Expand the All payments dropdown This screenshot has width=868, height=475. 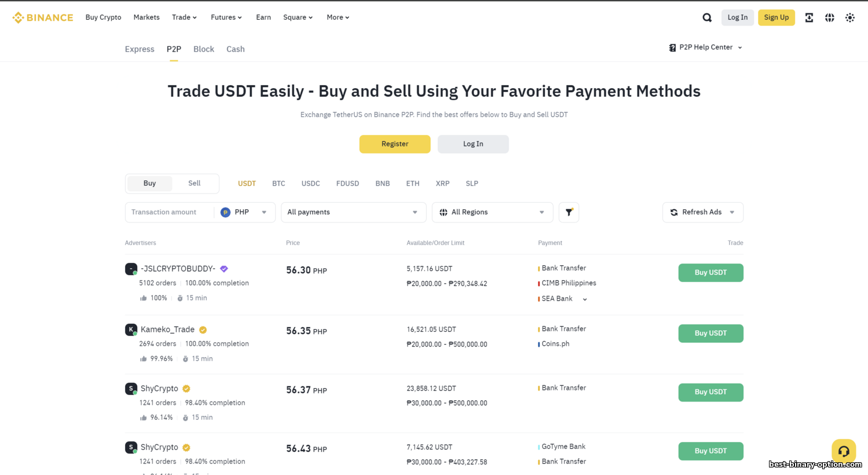pyautogui.click(x=353, y=212)
